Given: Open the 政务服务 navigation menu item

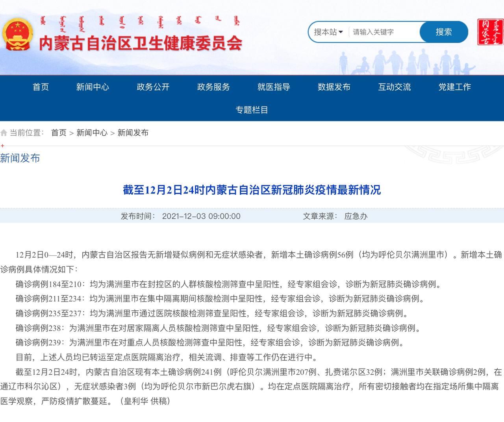Looking at the screenshot, I should pos(213,87).
